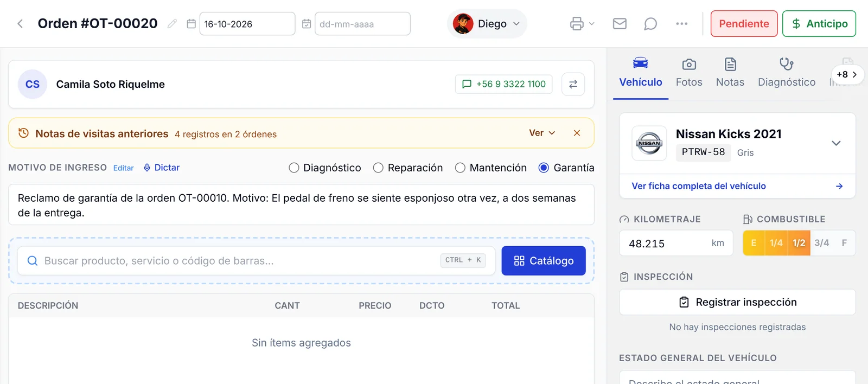Viewport: 868px width, 384px height.
Task: Click the TOTAL column header
Action: 506,306
